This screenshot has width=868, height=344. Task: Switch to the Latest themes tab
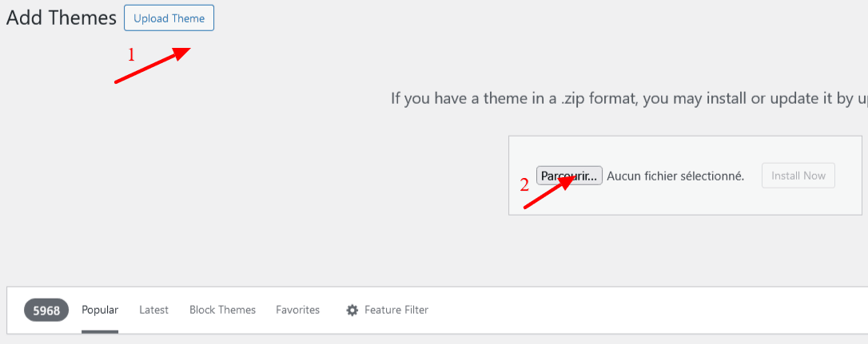pos(154,310)
